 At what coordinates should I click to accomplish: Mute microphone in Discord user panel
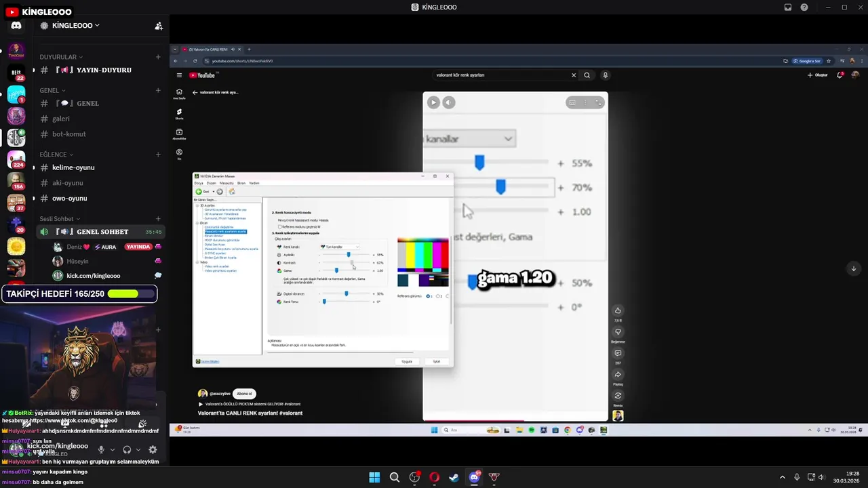click(x=101, y=449)
